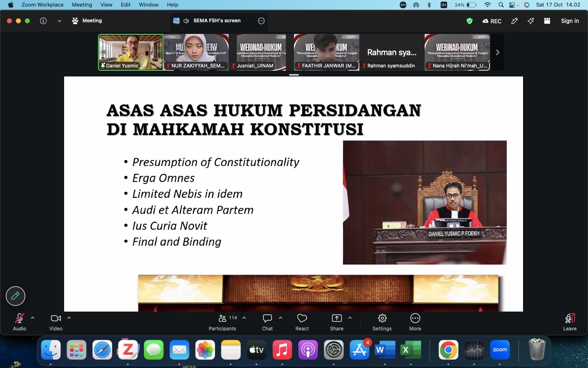Open Finder in the Dock

(x=51, y=350)
